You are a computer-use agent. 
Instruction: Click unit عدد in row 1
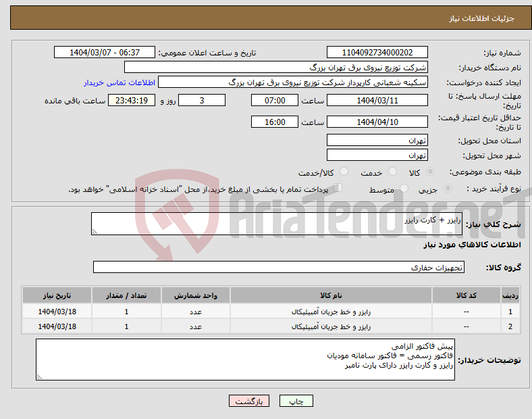(x=196, y=312)
